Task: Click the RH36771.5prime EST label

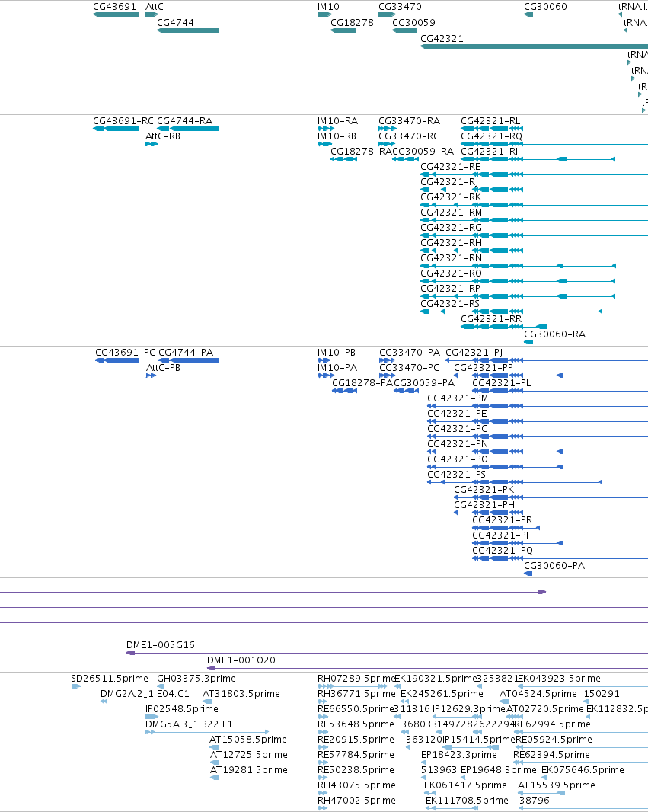Action: coord(356,694)
